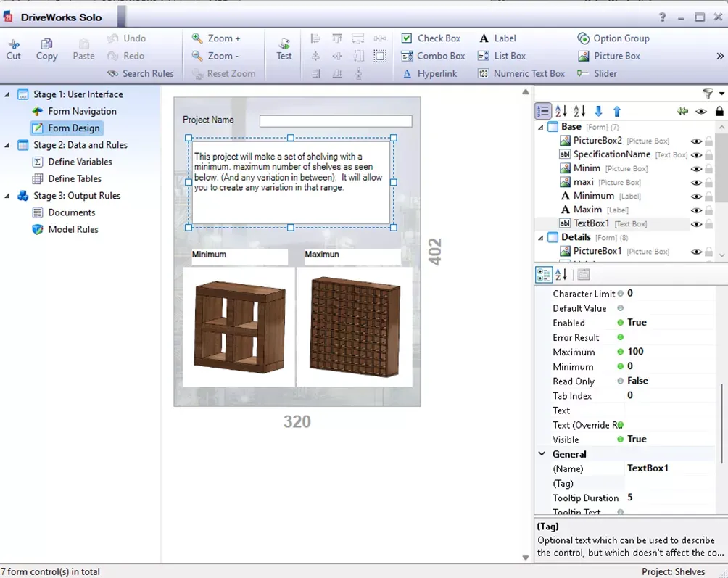
Task: Collapse Stage 1: User Interface node
Action: click(x=7, y=94)
